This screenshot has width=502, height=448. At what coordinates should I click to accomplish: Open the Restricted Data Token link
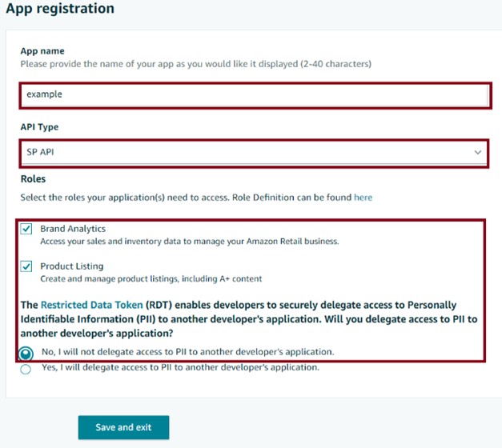click(92, 305)
